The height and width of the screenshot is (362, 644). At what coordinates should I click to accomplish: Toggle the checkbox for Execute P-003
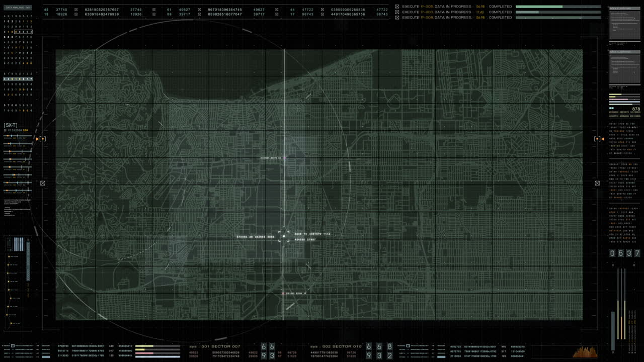coord(397,12)
